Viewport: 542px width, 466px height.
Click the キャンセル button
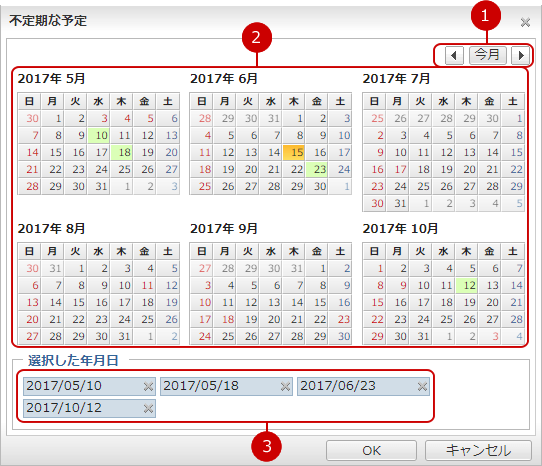pos(478,450)
